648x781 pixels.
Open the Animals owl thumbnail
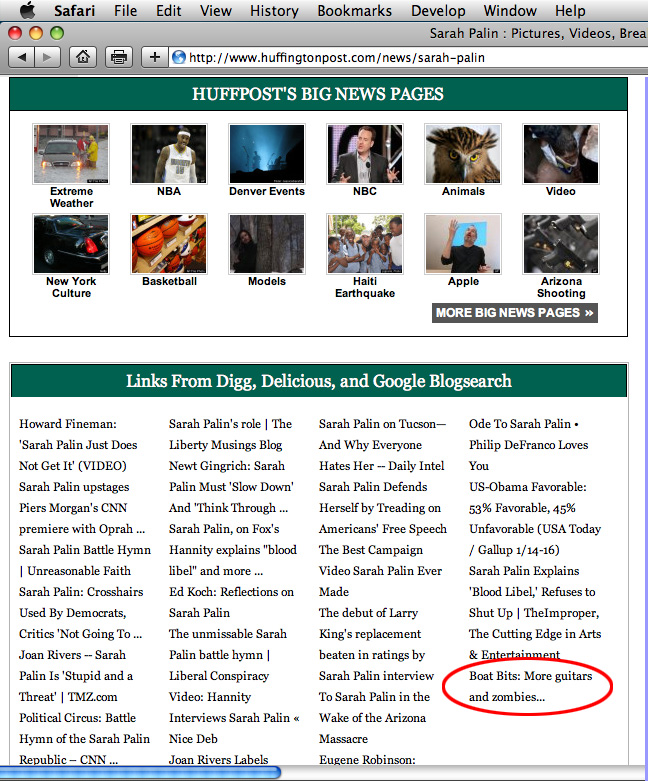[463, 154]
